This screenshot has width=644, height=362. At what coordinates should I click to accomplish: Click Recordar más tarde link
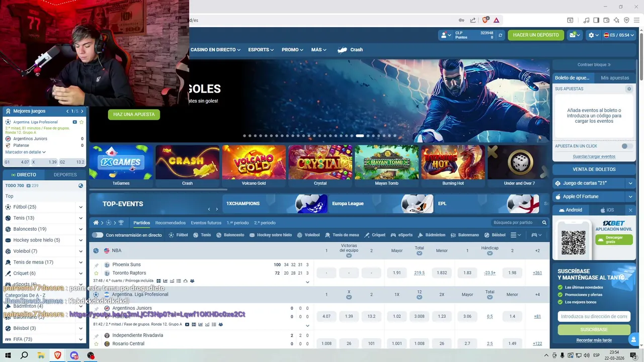pyautogui.click(x=594, y=340)
